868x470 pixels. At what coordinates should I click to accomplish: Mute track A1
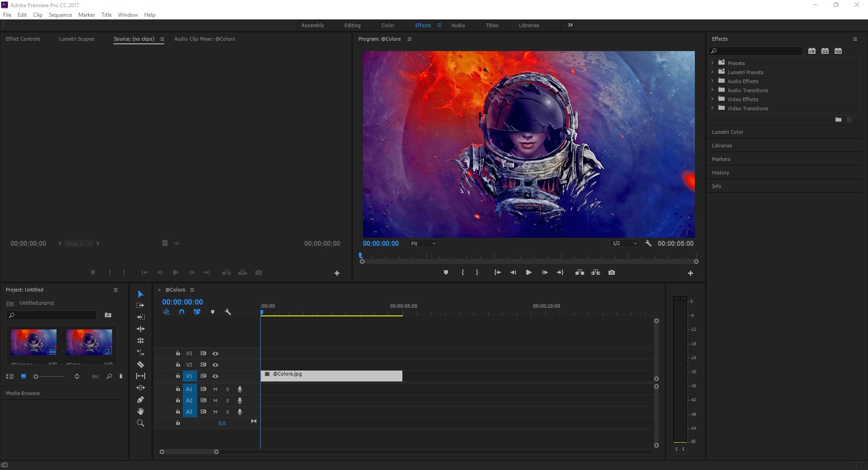(x=215, y=389)
